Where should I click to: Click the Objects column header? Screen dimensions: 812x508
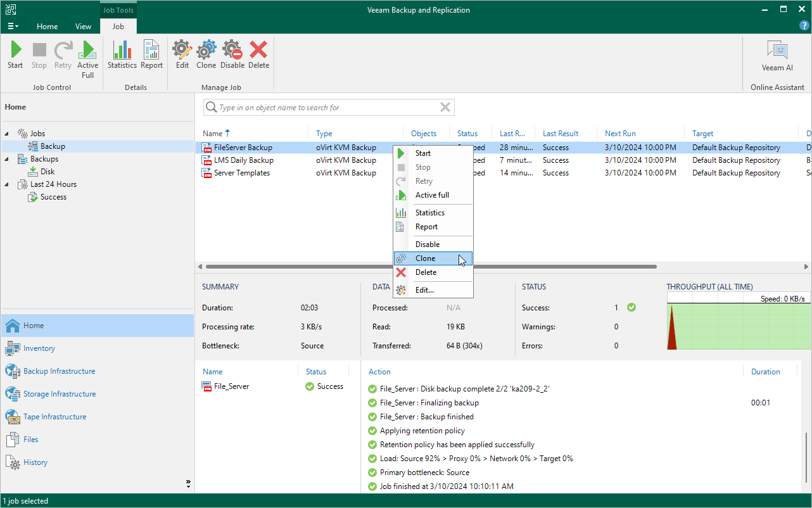[424, 134]
